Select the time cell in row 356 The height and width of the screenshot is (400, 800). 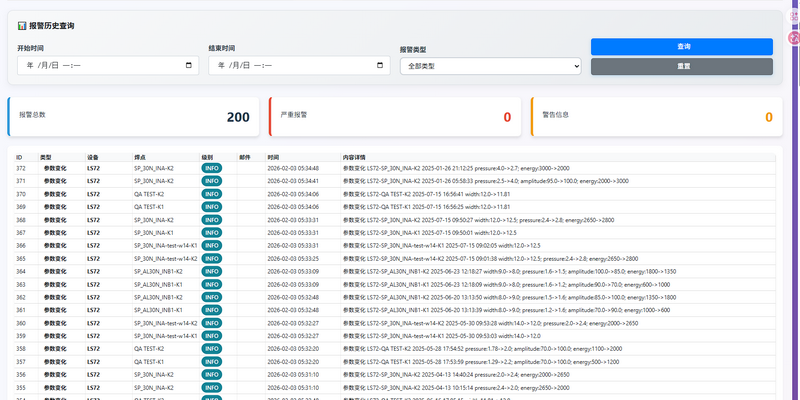(293, 375)
